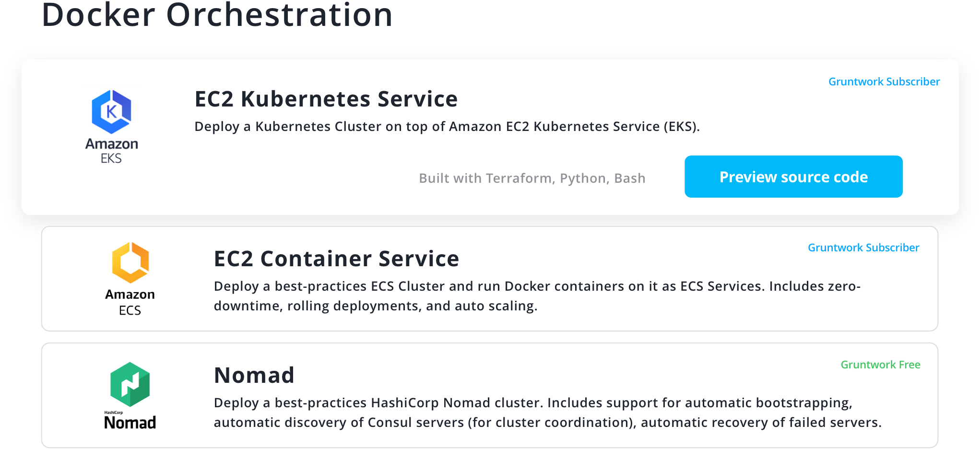Image resolution: width=980 pixels, height=449 pixels.
Task: Click the "Amazon EKS" text under logo
Action: 111,151
